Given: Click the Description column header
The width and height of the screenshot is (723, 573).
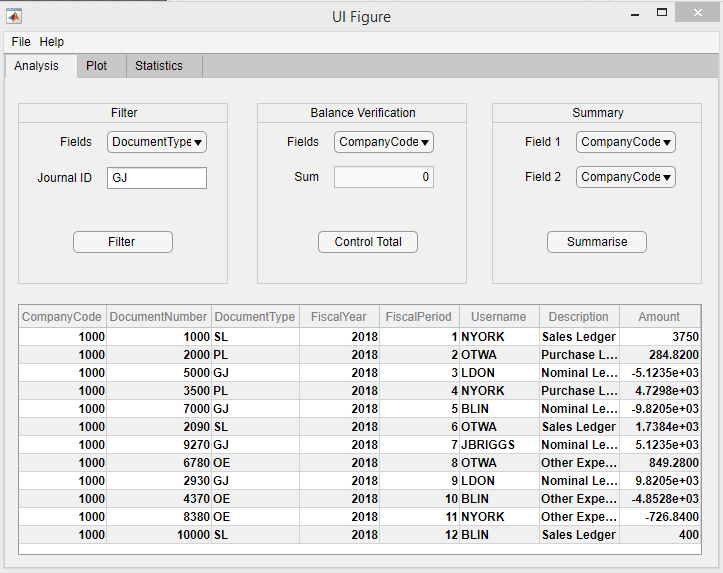Looking at the screenshot, I should [x=579, y=317].
